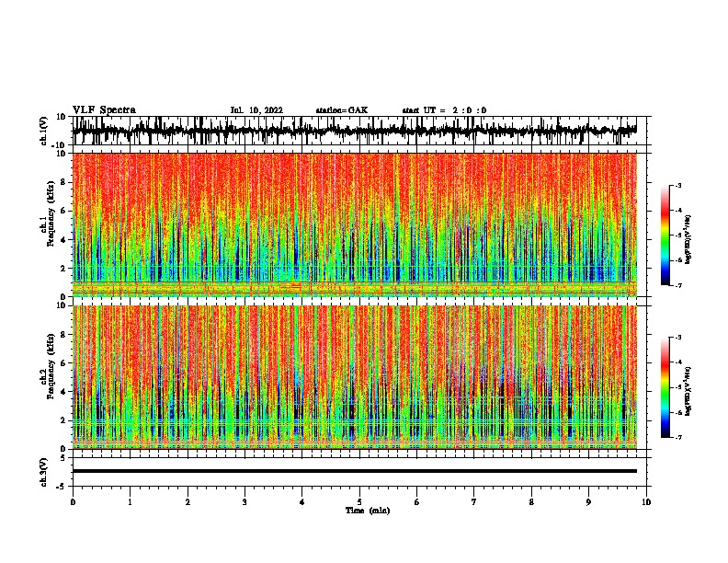Click the '4' kHz tick on ch.1 frequency axis
The height and width of the screenshot is (563, 728).
pos(63,240)
